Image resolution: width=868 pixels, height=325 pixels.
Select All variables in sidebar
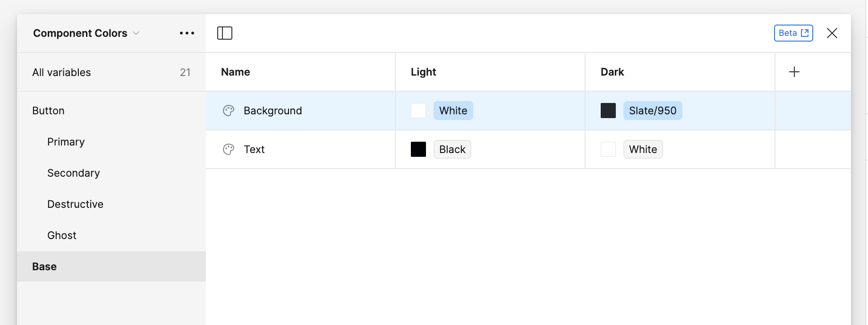61,72
